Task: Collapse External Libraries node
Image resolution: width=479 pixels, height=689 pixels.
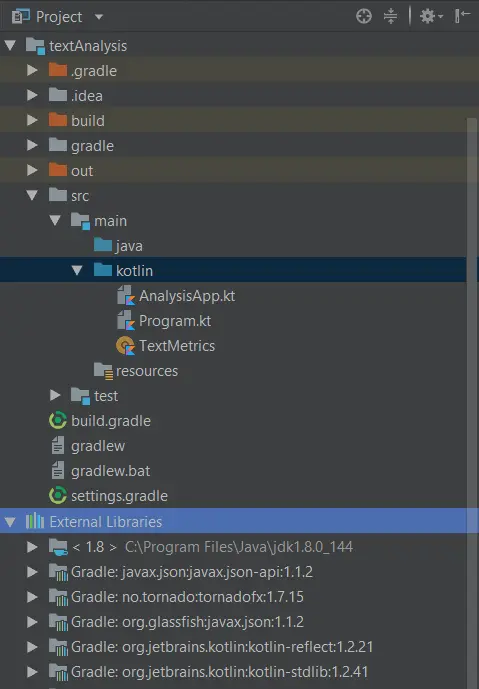Action: click(11, 522)
